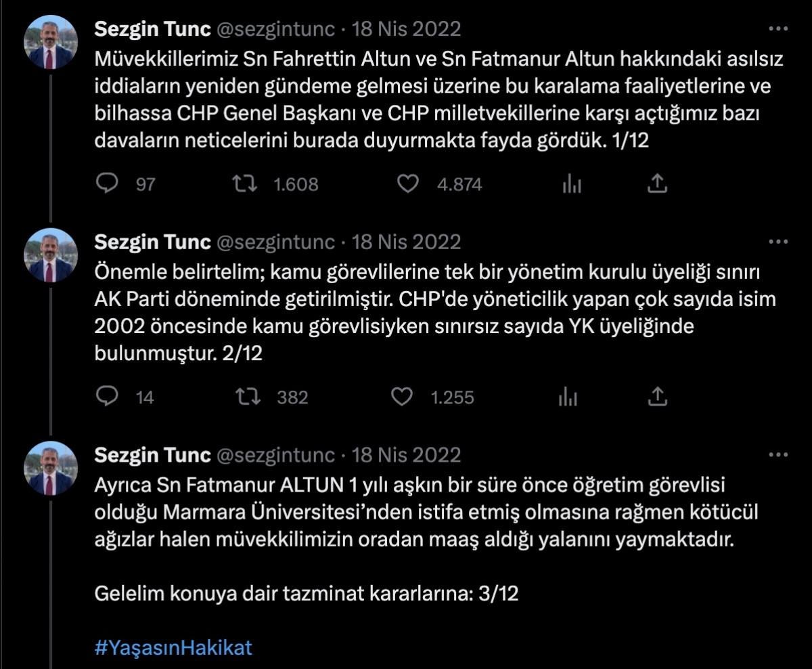812x669 pixels.
Task: View analytics of the first tweet
Action: click(572, 184)
